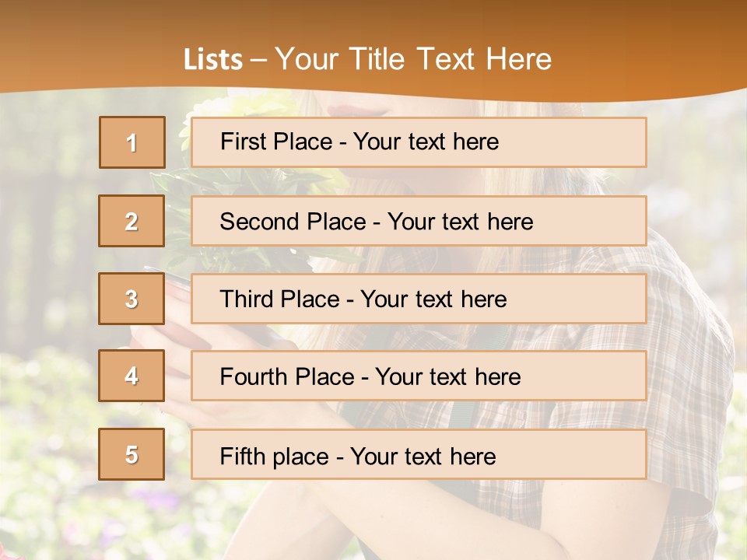Click the number 1 box

[132, 142]
